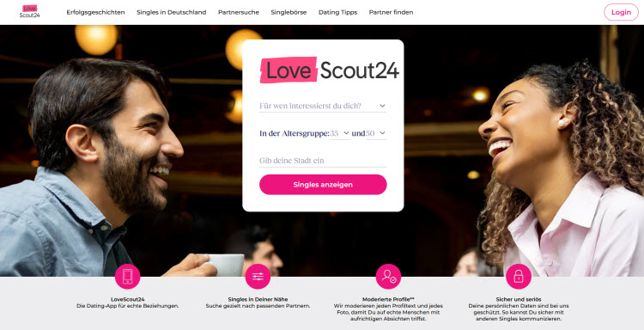
Task: Click the large LoveScout24 logo in form
Action: click(x=330, y=70)
